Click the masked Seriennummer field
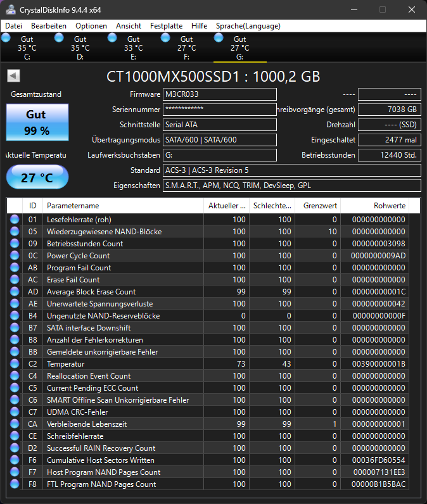This screenshot has width=427, height=504. 220,110
